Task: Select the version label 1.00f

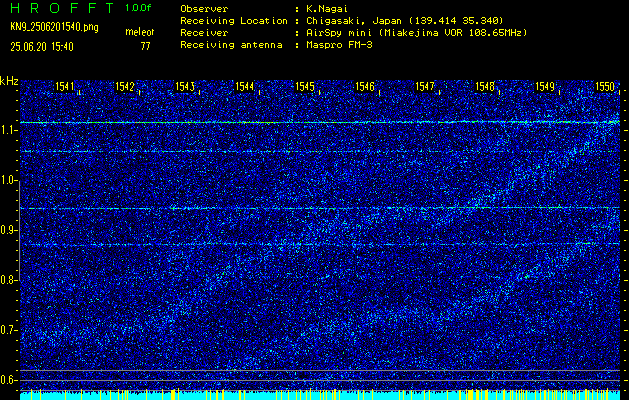Action: [x=138, y=8]
